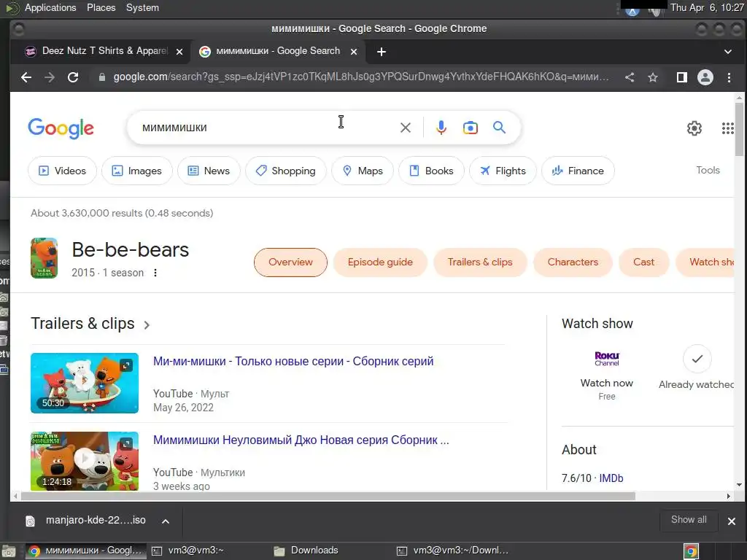Clear the search box with the X
The image size is (747, 560).
pos(406,128)
